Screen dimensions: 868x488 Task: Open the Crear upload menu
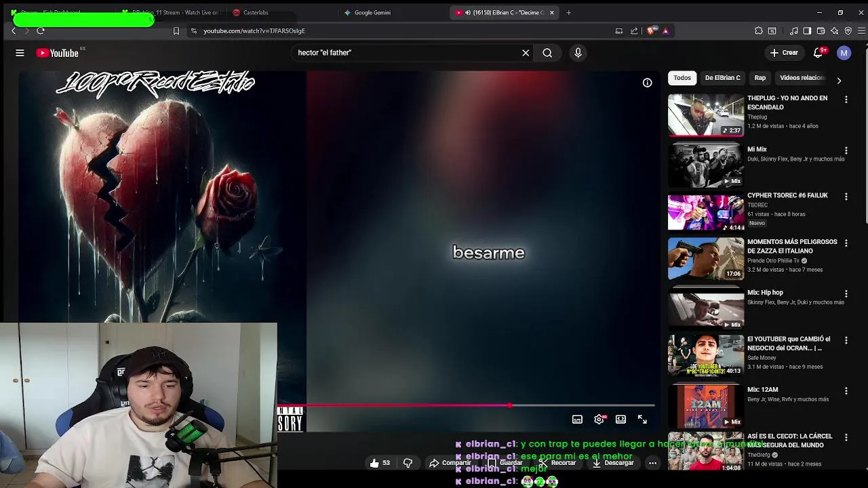pos(784,53)
